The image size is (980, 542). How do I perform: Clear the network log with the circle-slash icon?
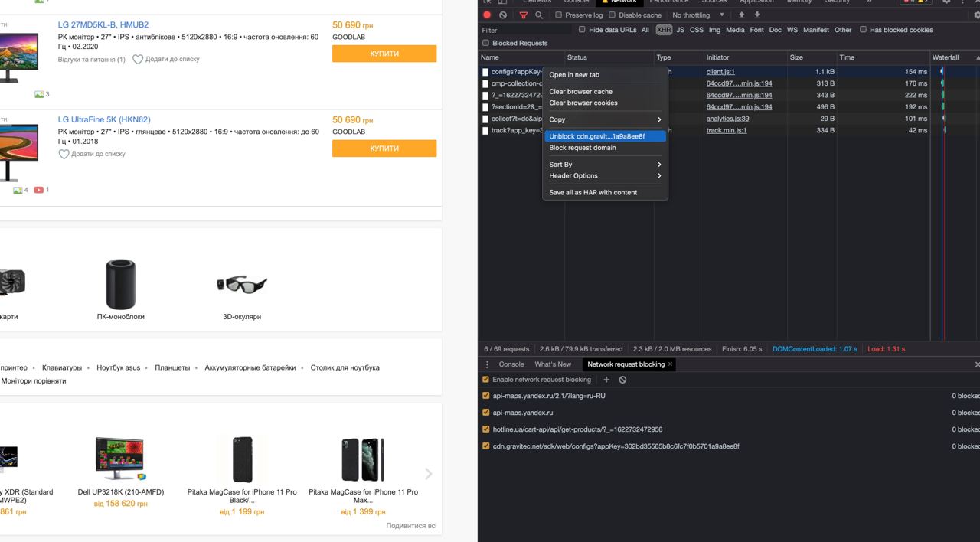[x=503, y=15]
